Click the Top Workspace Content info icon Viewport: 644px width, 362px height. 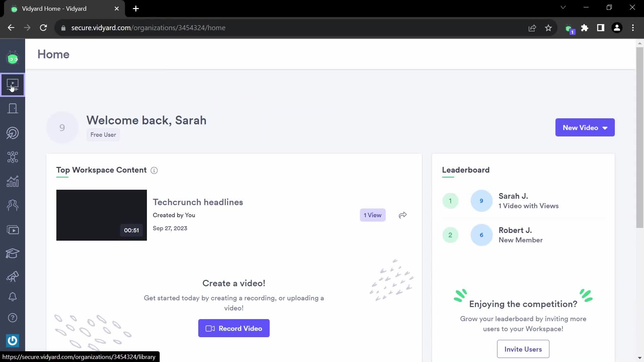coord(154,170)
